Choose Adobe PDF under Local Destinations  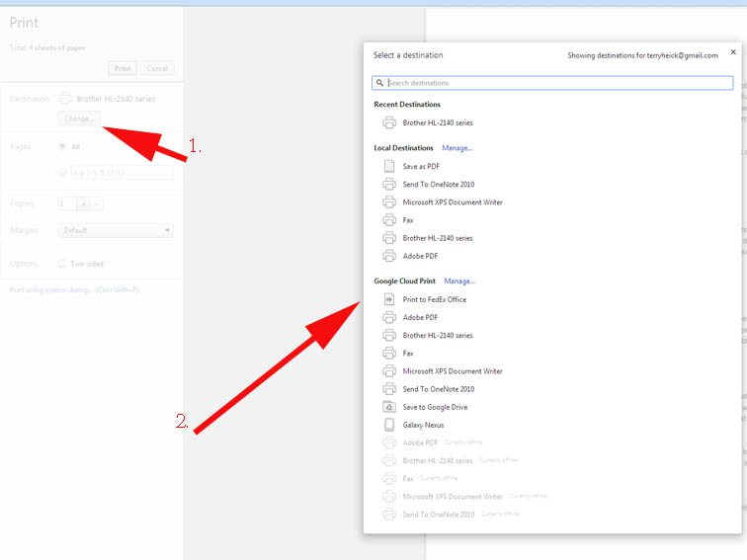tap(423, 256)
